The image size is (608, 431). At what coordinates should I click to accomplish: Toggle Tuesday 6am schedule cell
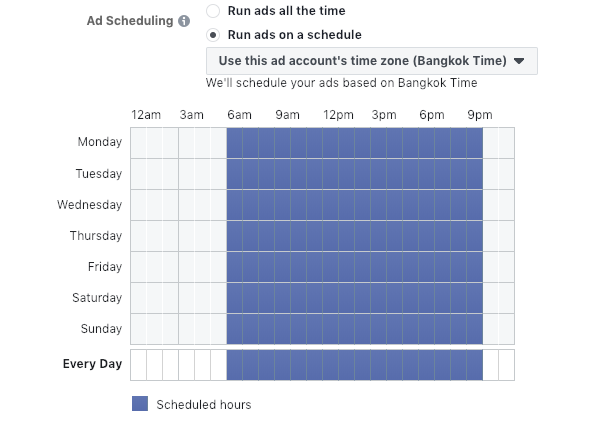pyautogui.click(x=235, y=174)
